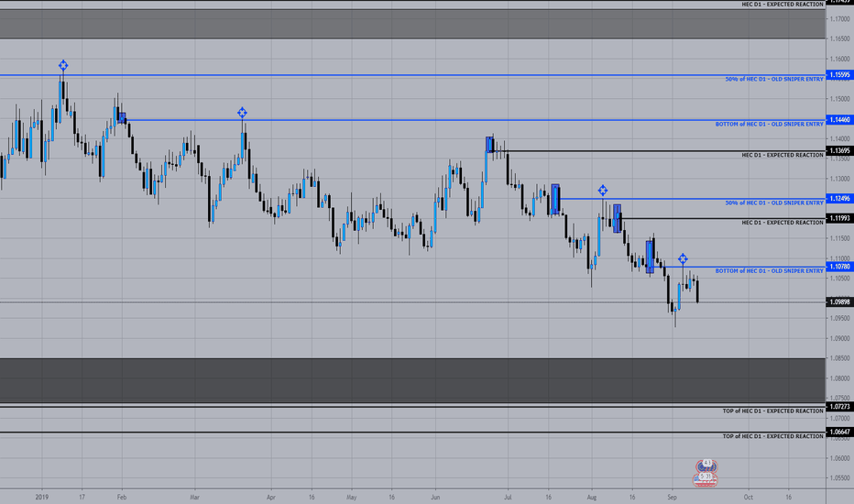Viewport: 854px width, 504px height.
Task: Select the dark gray zone near 1.0800
Action: (412, 380)
